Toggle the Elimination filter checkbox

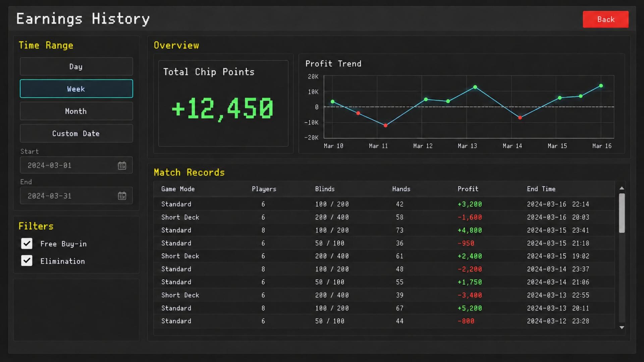[27, 261]
